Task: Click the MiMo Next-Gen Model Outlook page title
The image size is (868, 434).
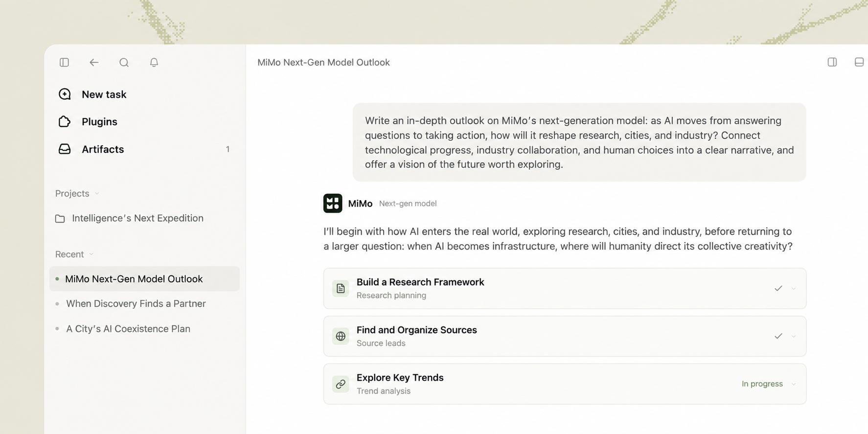Action: 323,62
